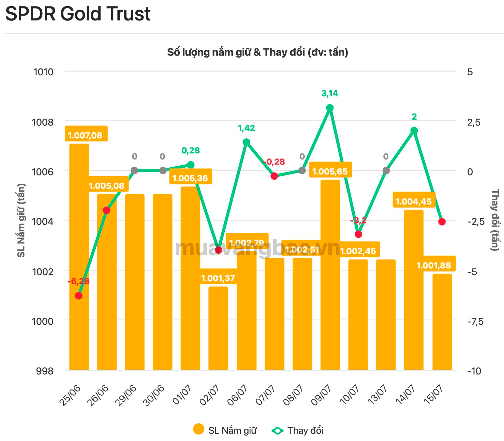
Task: Select the 1.007,08 bar for 25/06
Action: 79,257
